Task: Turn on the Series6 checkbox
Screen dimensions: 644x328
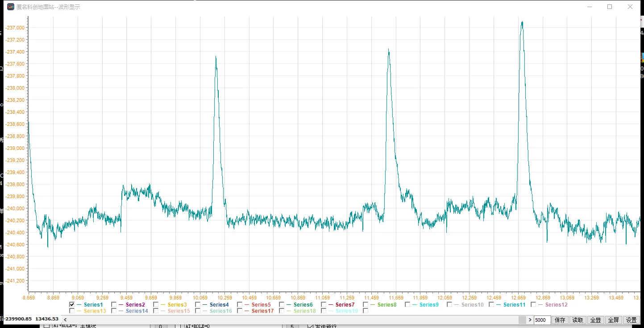Action: (282, 305)
